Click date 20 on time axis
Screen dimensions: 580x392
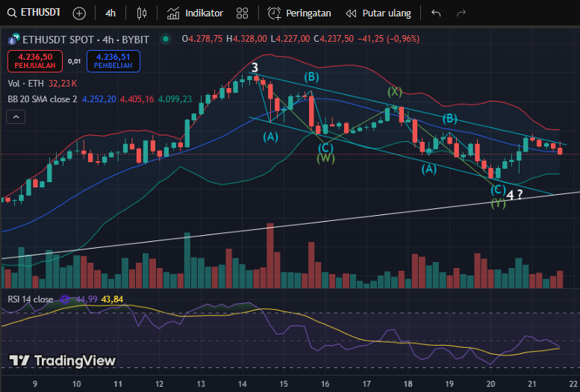click(x=490, y=384)
